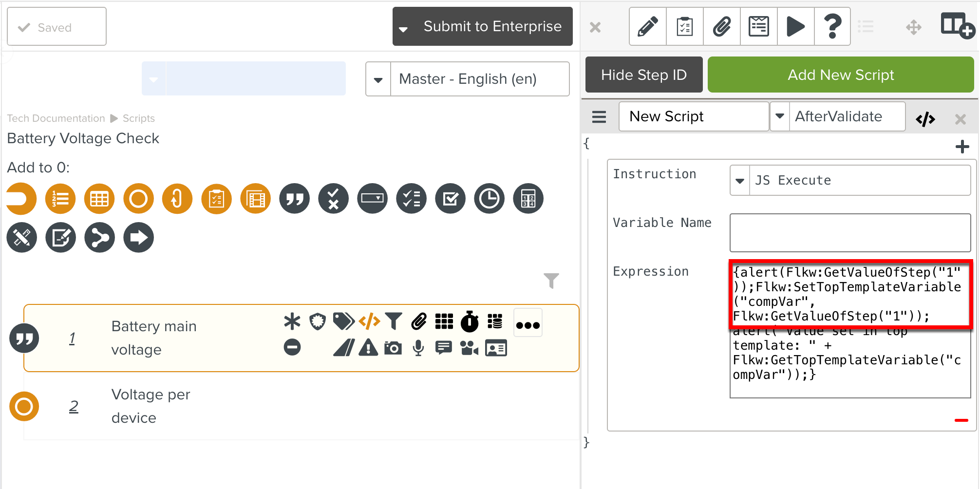This screenshot has height=489, width=980.
Task: Click the Scripts breadcrumb link
Action: click(x=139, y=118)
